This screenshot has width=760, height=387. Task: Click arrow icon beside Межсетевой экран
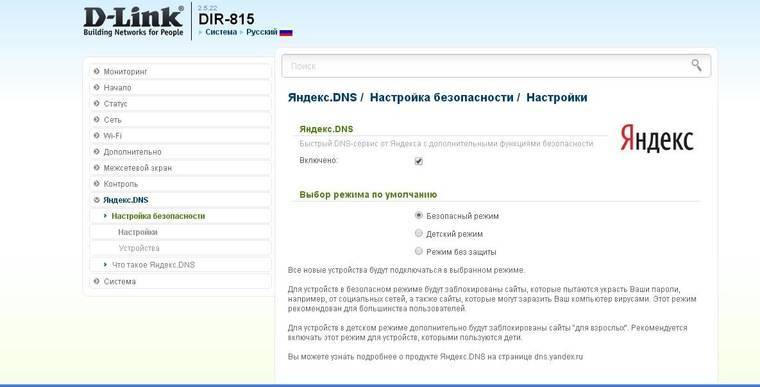click(96, 167)
